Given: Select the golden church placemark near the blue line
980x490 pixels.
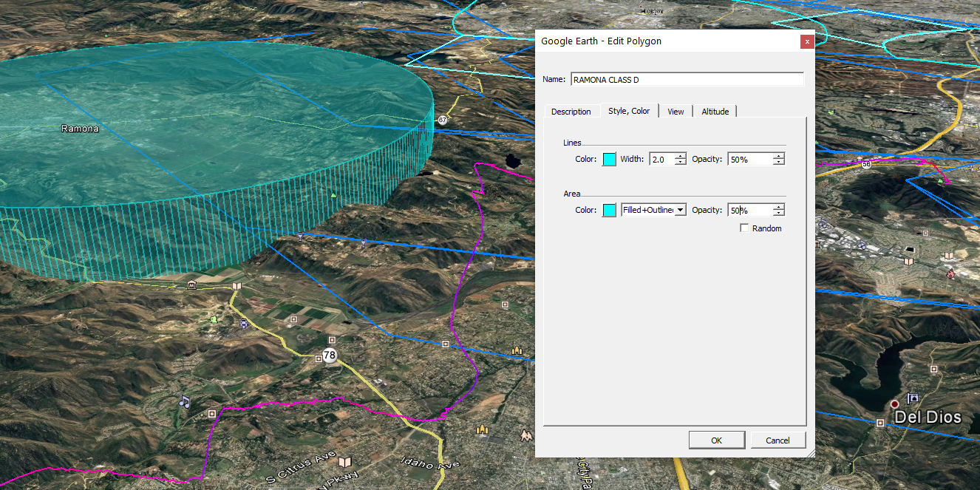Looking at the screenshot, I should tap(517, 350).
